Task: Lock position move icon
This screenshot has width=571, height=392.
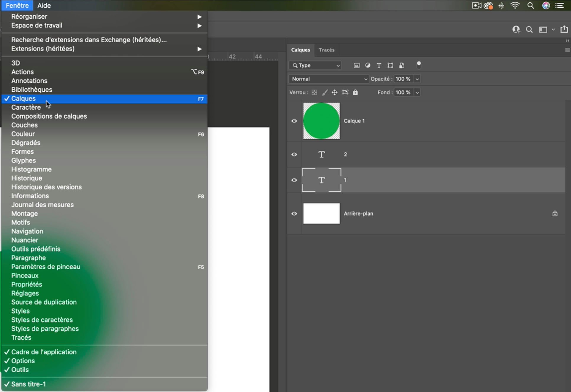Action: pos(335,93)
